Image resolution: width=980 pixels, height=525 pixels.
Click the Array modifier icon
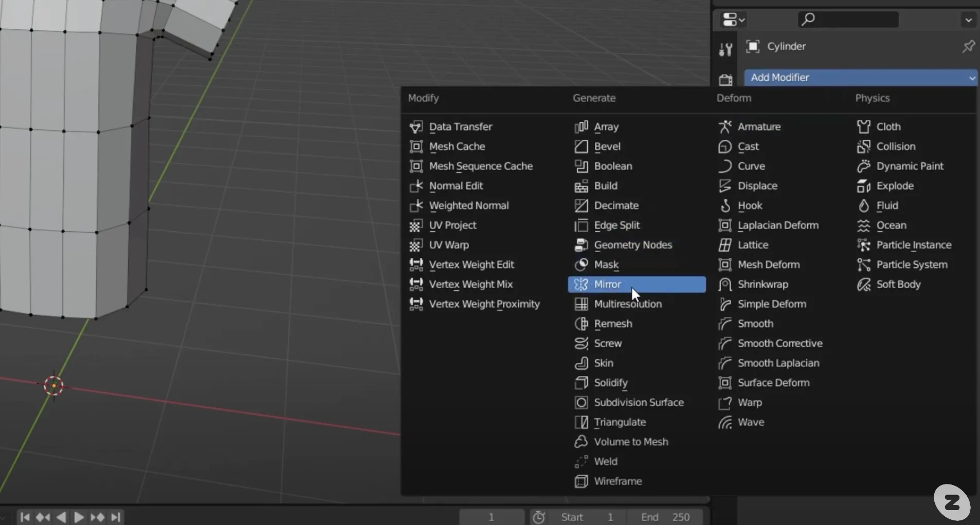pyautogui.click(x=581, y=127)
